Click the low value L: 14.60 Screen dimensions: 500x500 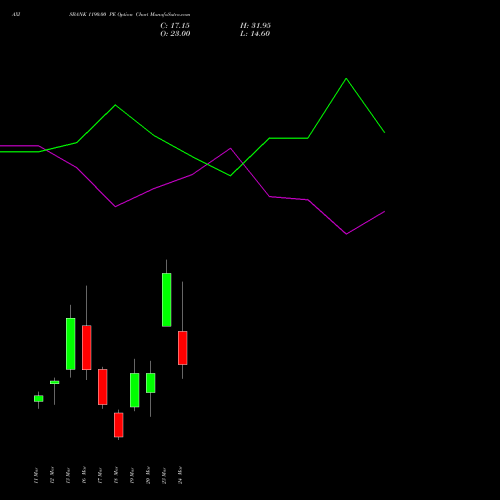pos(255,34)
